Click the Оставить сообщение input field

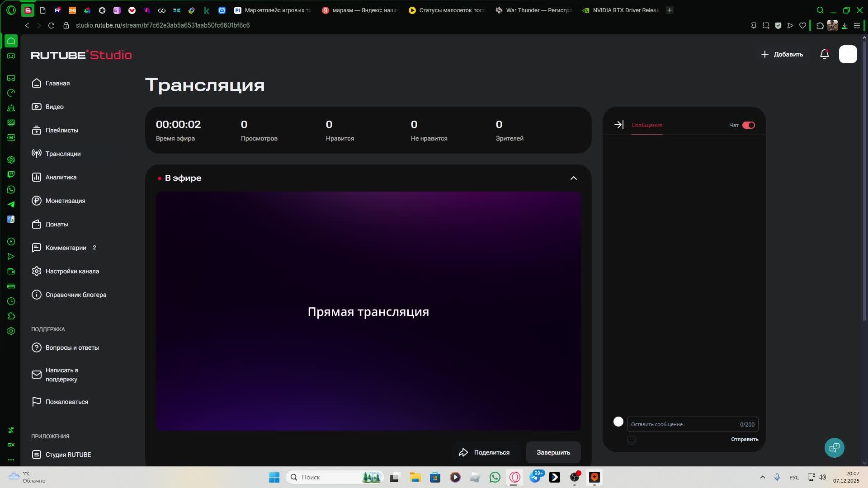tap(683, 424)
